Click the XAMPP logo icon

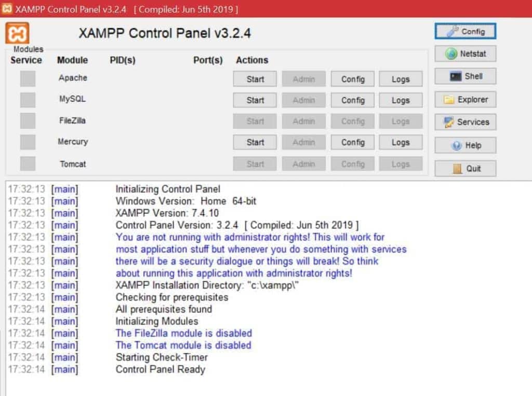tap(17, 33)
